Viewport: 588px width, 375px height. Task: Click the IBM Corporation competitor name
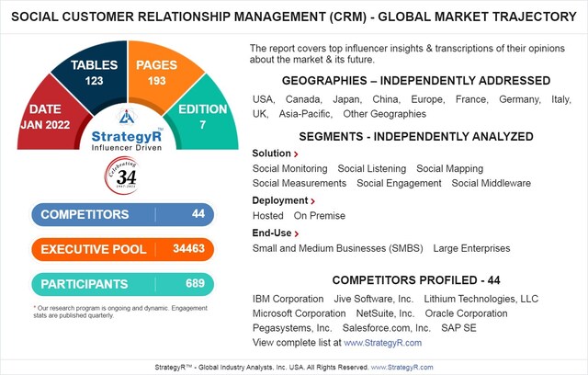288,299
